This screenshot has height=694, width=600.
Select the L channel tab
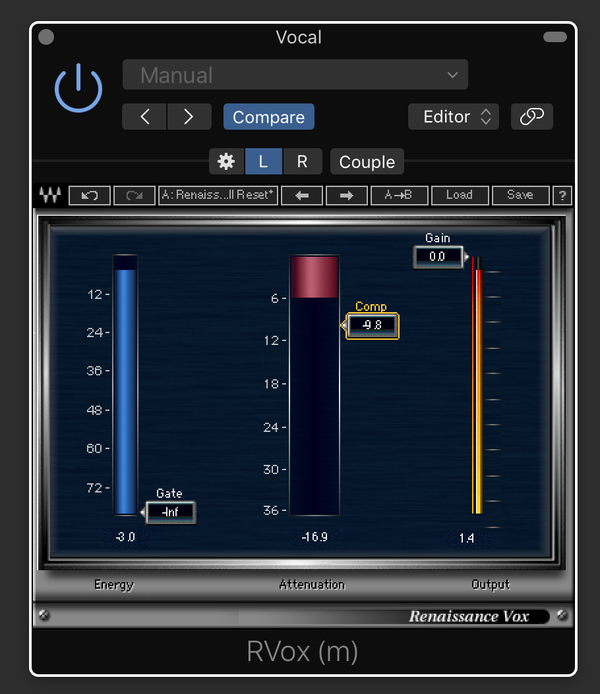(x=263, y=162)
